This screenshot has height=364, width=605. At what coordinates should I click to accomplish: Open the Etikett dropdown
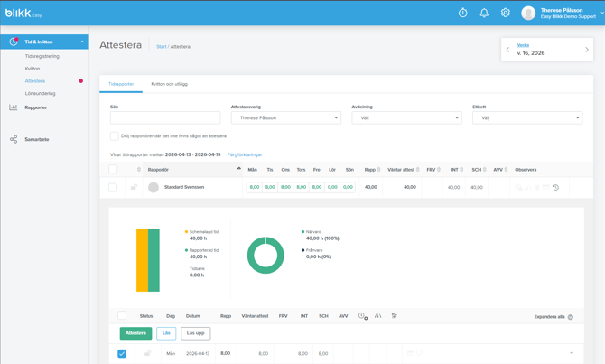pos(526,117)
